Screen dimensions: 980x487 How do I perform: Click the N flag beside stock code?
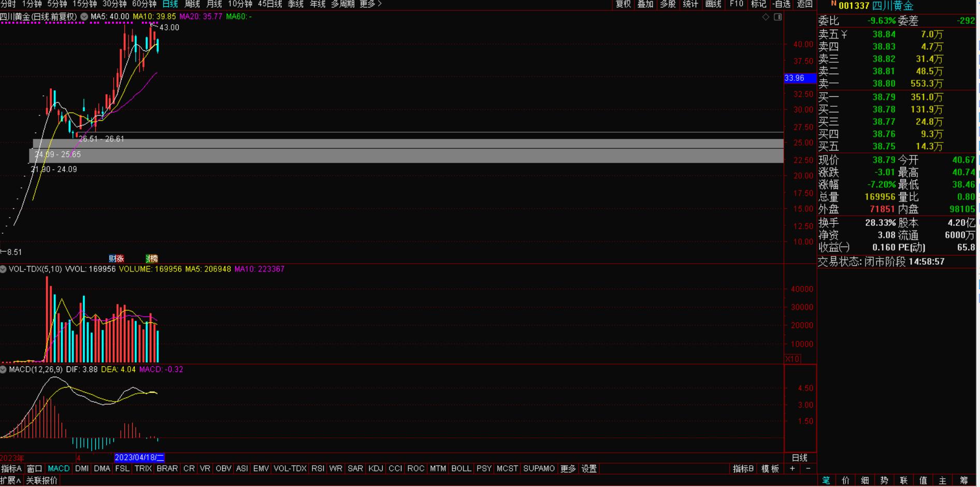tap(833, 4)
